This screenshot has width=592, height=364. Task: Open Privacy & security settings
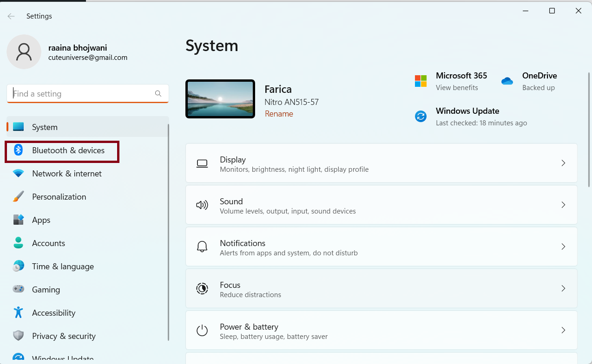(64, 336)
